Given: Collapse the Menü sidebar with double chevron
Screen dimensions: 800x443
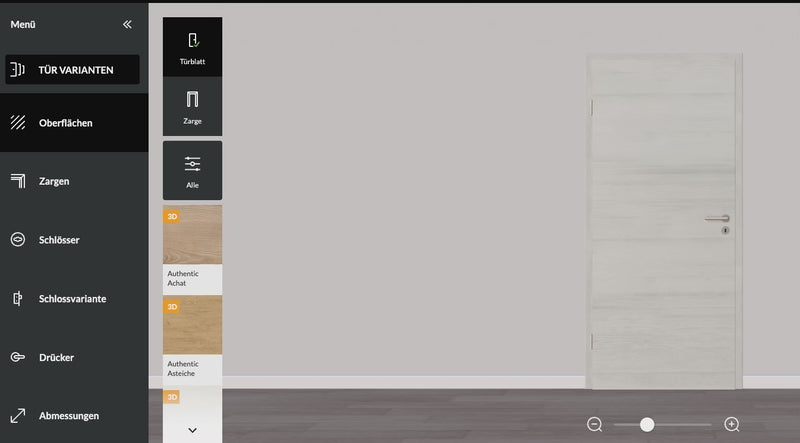Looking at the screenshot, I should (127, 24).
